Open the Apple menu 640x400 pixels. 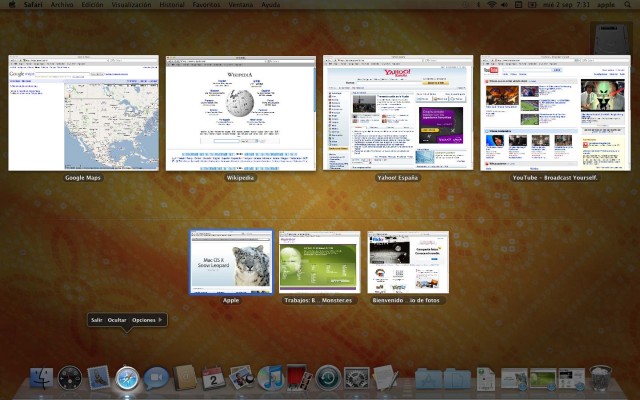tap(11, 4)
